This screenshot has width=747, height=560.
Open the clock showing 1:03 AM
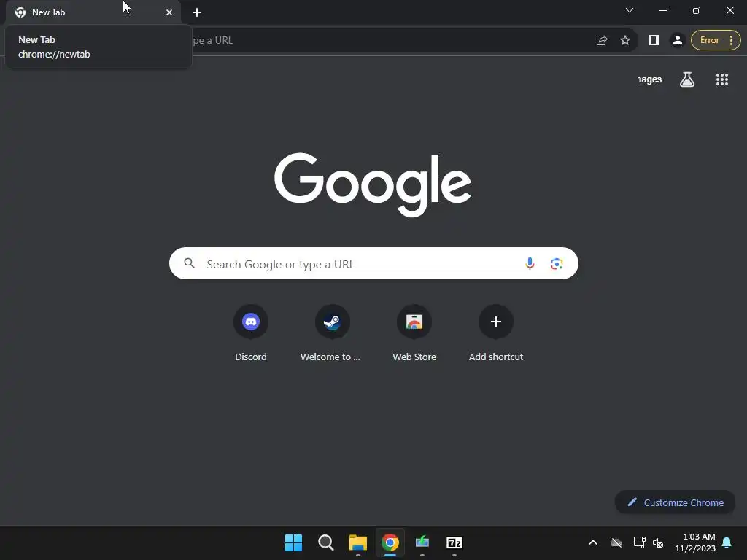(695, 542)
